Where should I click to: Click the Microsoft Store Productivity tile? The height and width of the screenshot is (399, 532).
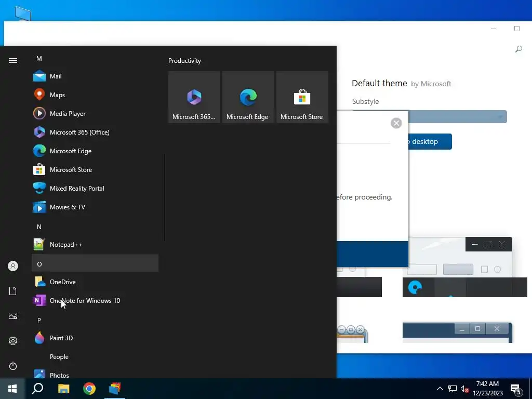point(302,97)
